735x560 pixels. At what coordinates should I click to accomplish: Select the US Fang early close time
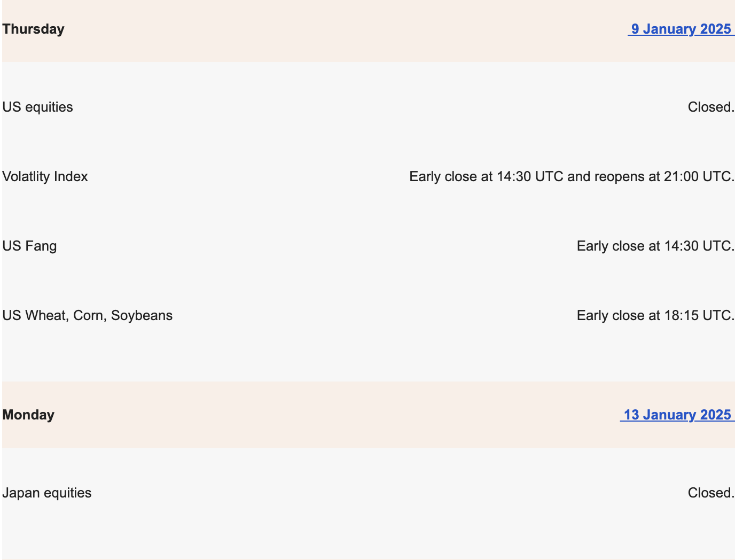pyautogui.click(x=655, y=246)
